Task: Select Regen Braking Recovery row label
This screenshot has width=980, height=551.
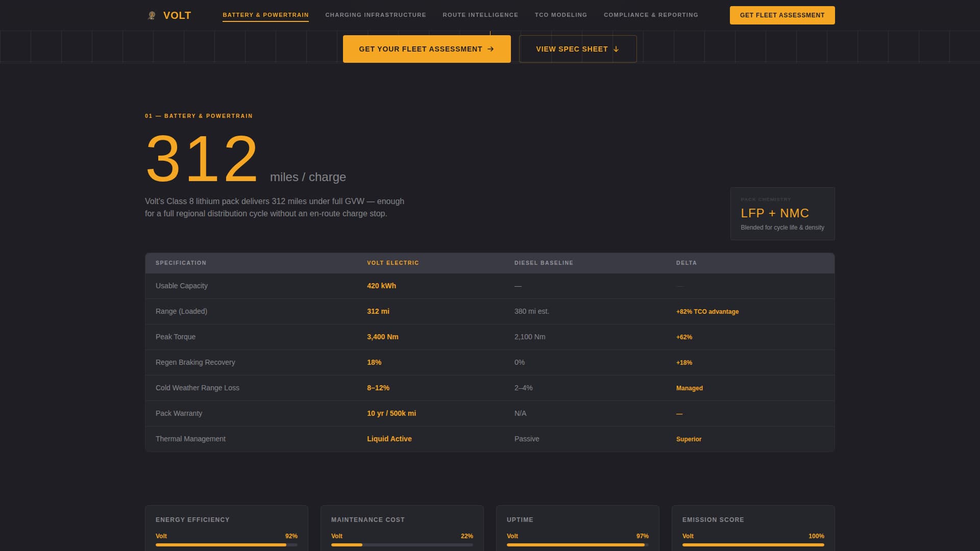Action: click(x=195, y=362)
